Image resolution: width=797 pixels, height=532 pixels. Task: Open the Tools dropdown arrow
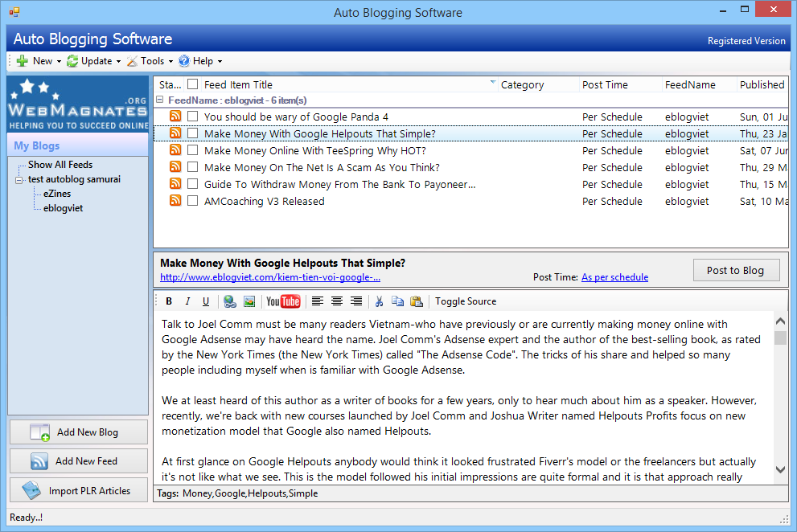click(x=170, y=62)
